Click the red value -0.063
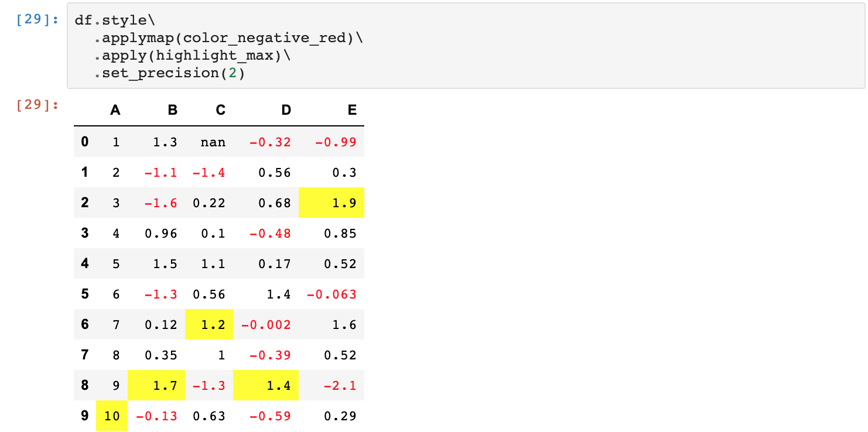 click(x=332, y=294)
